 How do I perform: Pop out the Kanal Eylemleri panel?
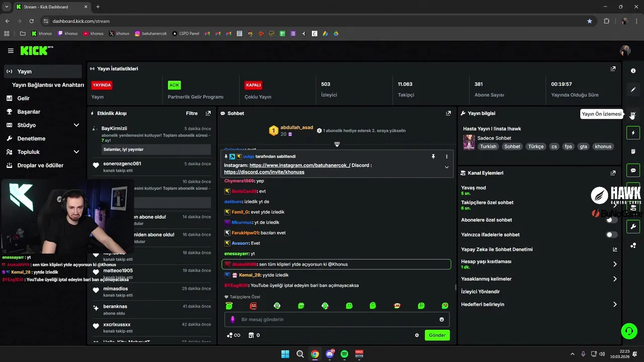point(613,173)
